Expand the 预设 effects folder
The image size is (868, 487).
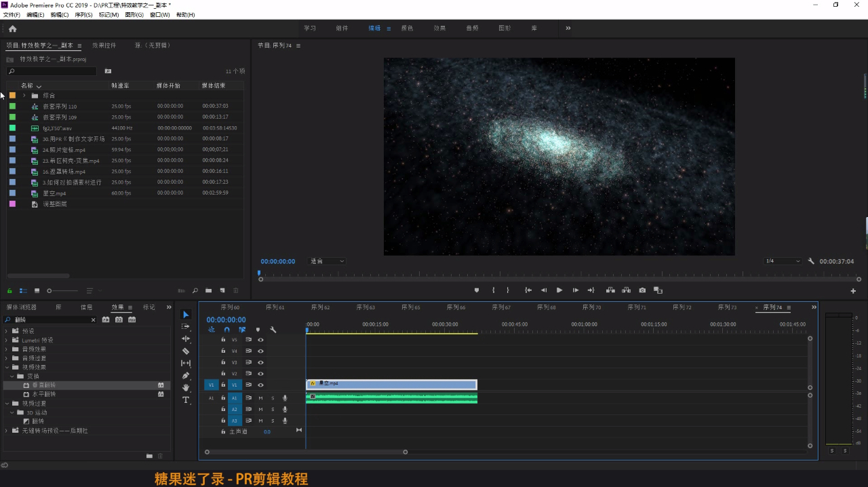(6, 331)
